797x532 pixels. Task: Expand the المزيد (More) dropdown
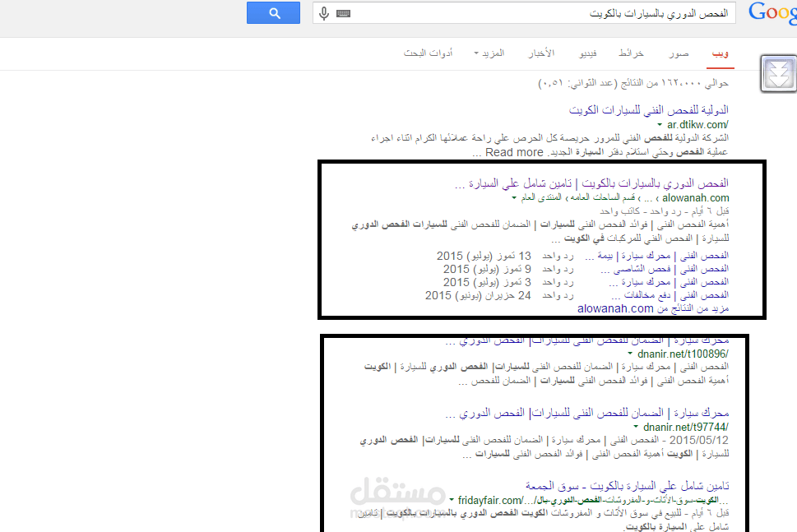click(x=489, y=53)
